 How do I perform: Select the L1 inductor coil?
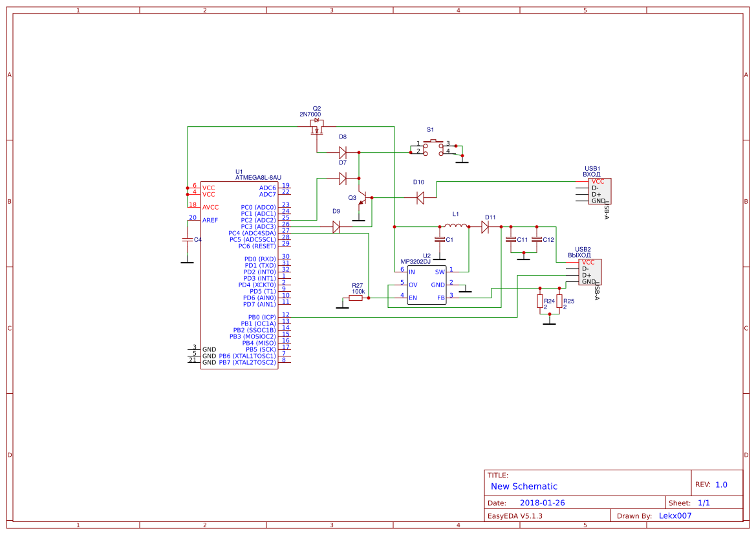click(x=456, y=226)
